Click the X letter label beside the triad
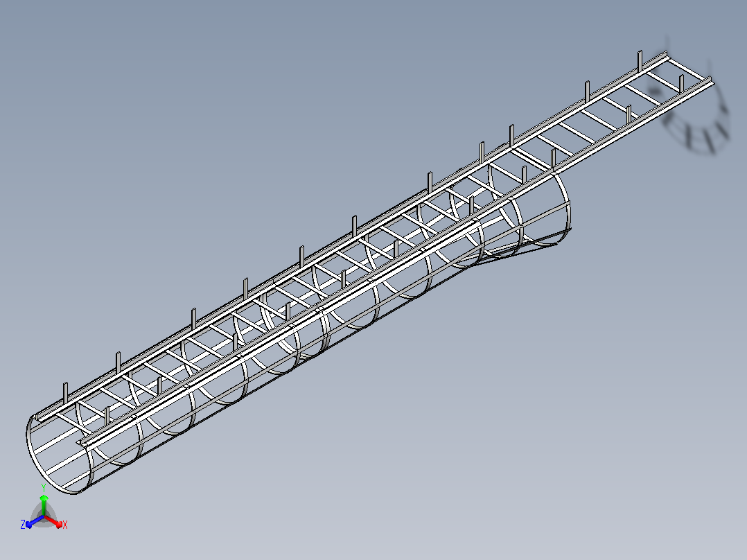 [x=65, y=525]
